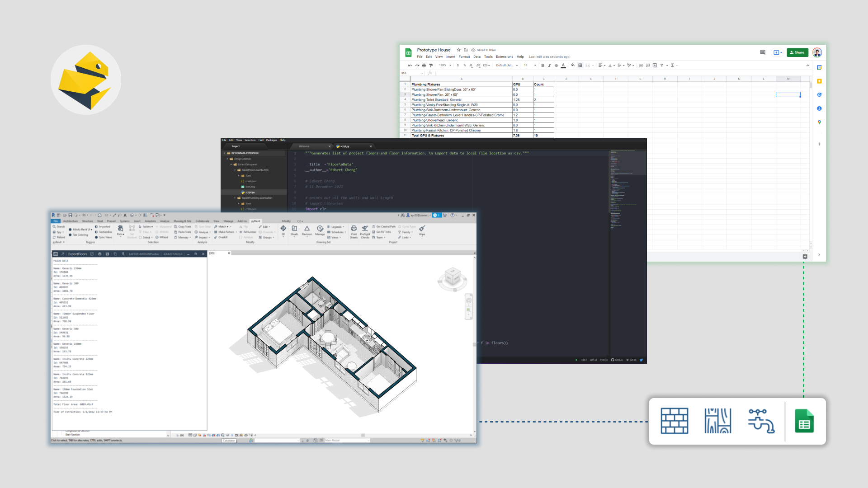The image size is (868, 488).
Task: Click the Pick tool in pyRevit Selection panel
Action: (120, 230)
